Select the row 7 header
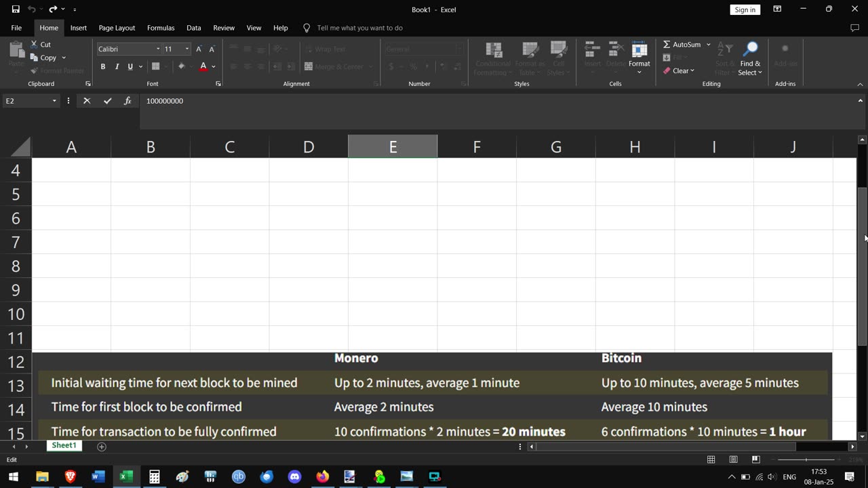868x488 pixels. point(16,242)
